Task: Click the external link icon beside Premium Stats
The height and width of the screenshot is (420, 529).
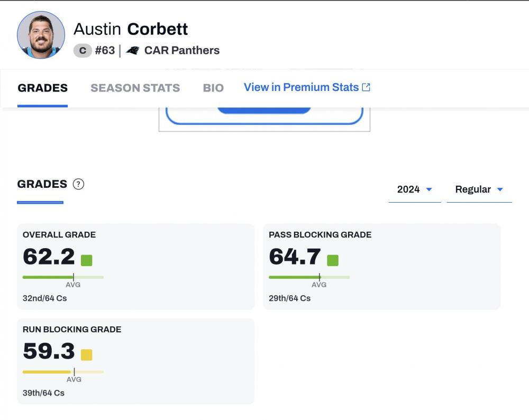Action: (366, 87)
